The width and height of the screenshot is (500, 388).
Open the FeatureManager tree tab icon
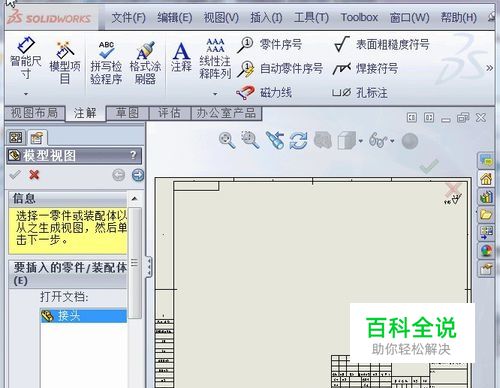[16, 137]
